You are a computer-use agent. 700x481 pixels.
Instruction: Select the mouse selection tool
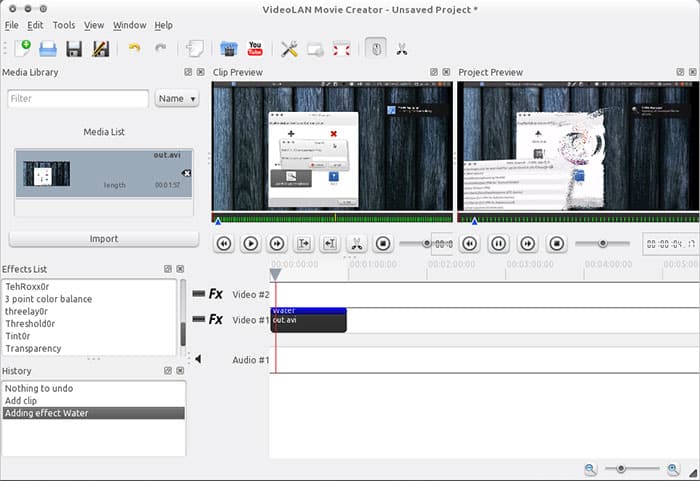coord(376,48)
